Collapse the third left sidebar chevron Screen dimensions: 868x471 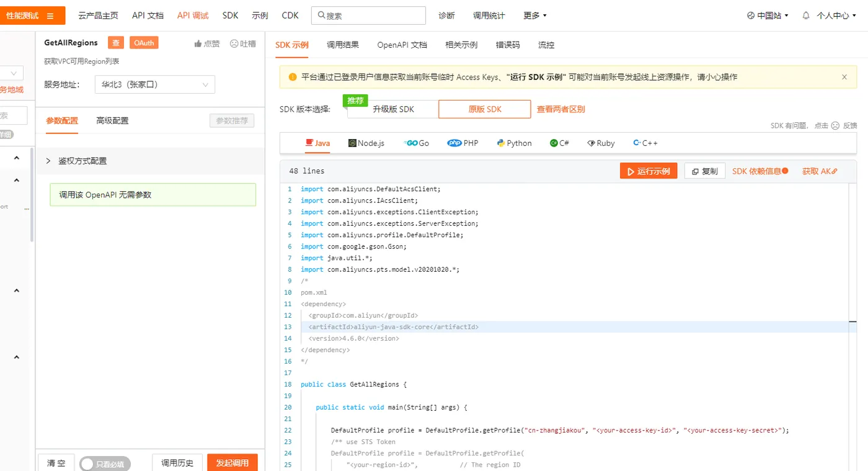(x=17, y=290)
